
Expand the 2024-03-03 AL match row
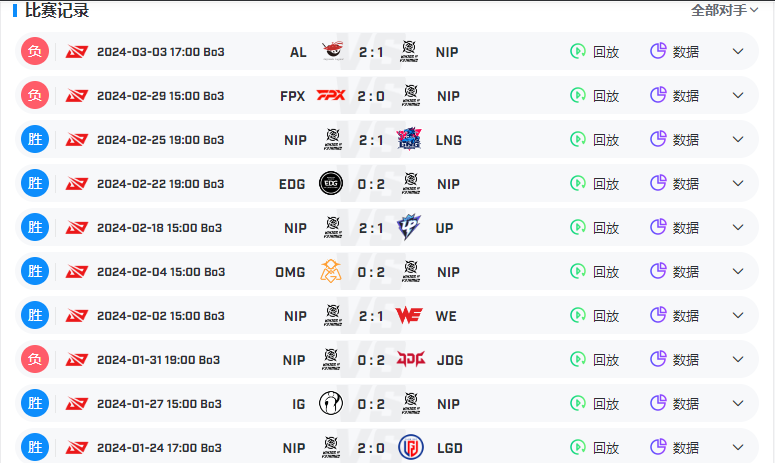(738, 51)
